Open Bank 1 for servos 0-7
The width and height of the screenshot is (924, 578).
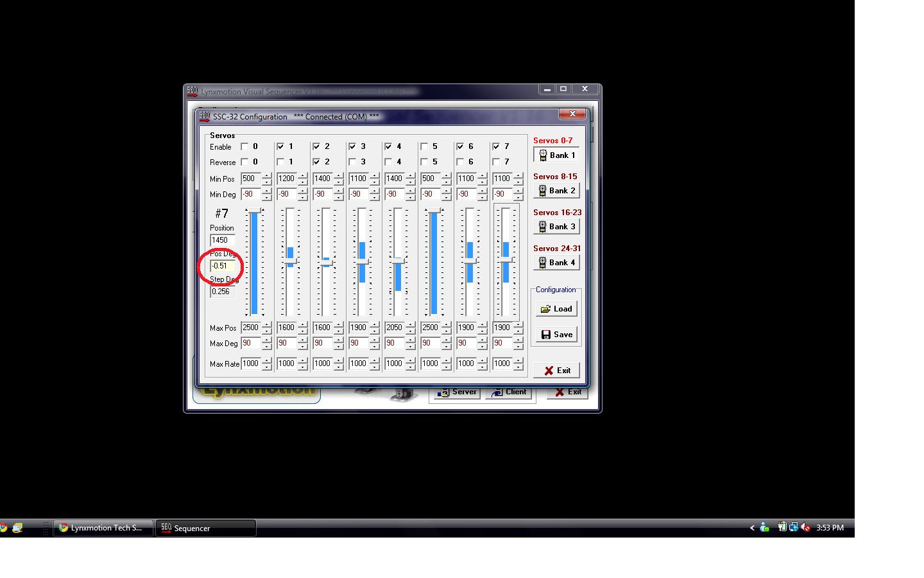click(556, 155)
